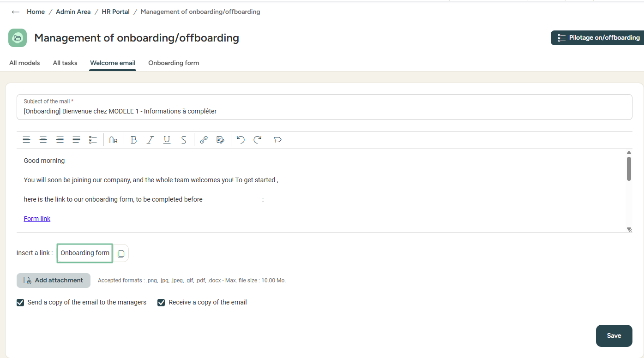Image resolution: width=644 pixels, height=358 pixels.
Task: Toggle bold formatting
Action: pyautogui.click(x=133, y=140)
